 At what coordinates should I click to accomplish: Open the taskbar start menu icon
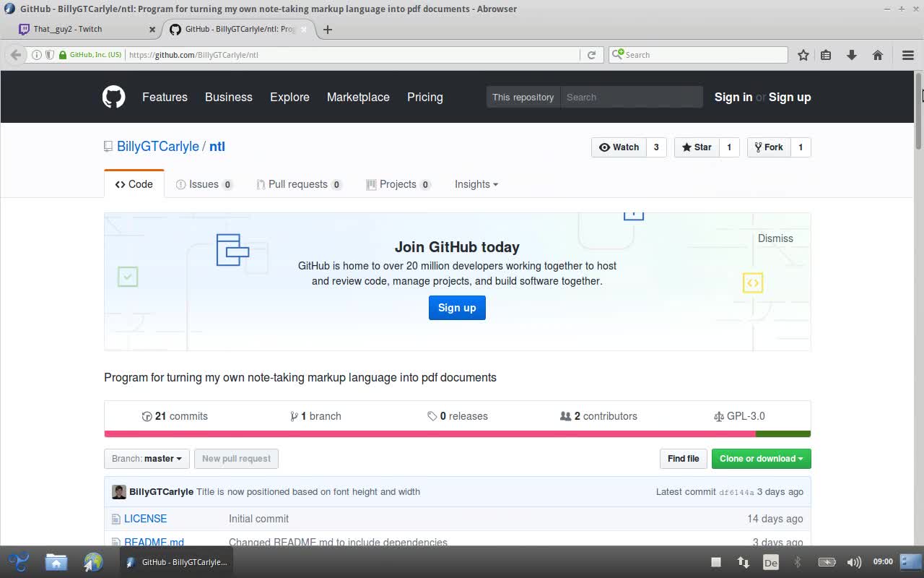pyautogui.click(x=19, y=561)
